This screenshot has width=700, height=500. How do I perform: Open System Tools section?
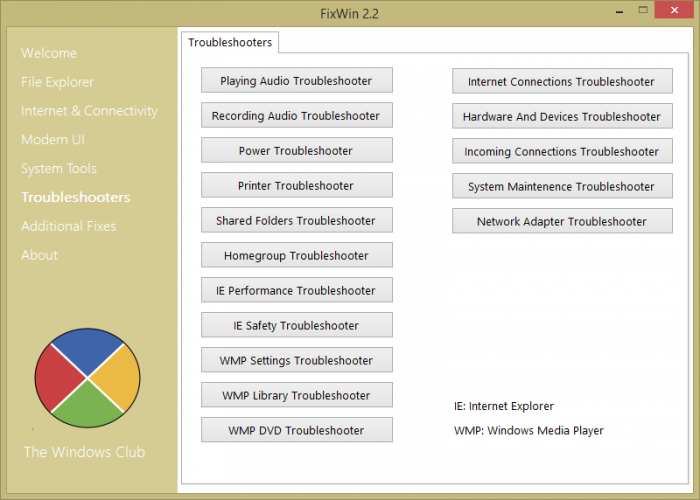coord(58,168)
